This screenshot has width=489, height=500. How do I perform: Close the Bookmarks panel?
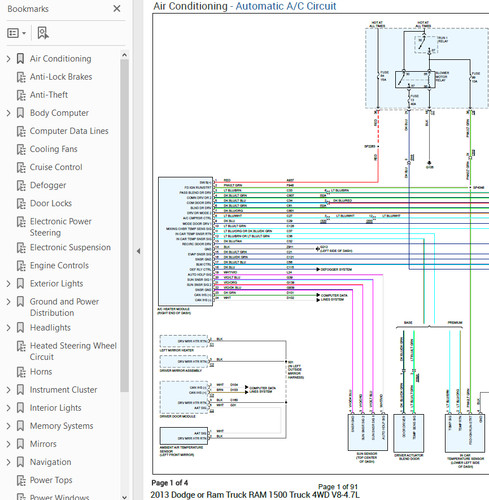pos(117,9)
